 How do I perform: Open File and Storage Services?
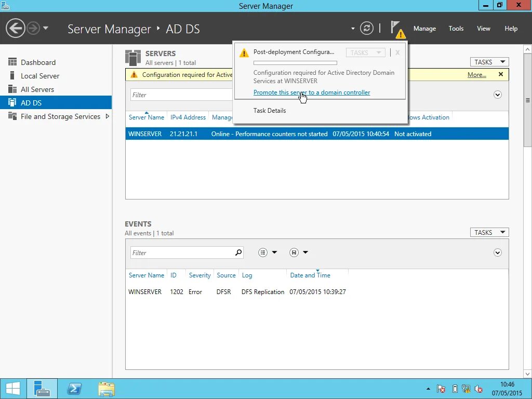click(x=60, y=116)
